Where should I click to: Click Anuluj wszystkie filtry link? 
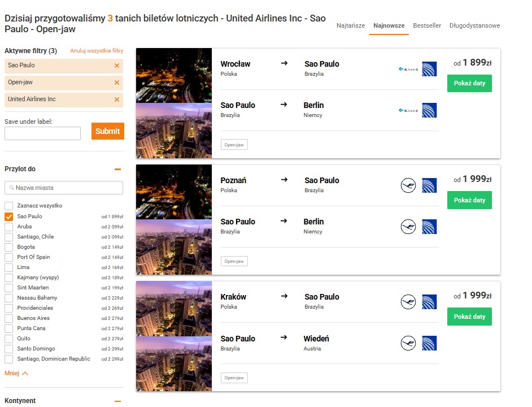[x=97, y=51]
